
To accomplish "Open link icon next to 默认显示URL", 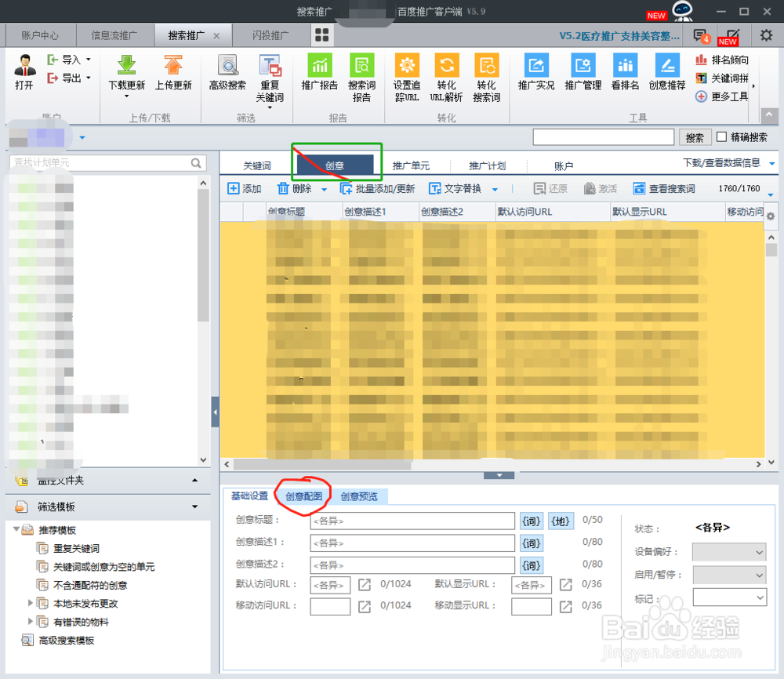I will click(x=565, y=584).
